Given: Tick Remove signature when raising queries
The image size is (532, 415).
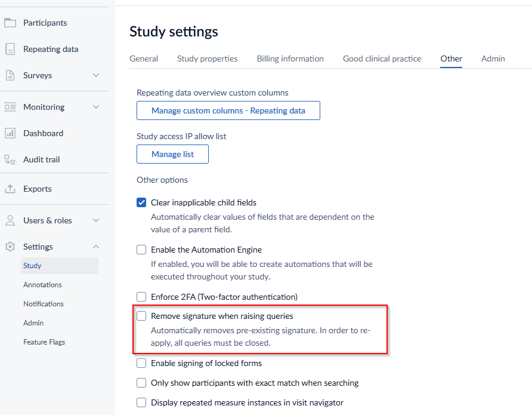Looking at the screenshot, I should 141,316.
